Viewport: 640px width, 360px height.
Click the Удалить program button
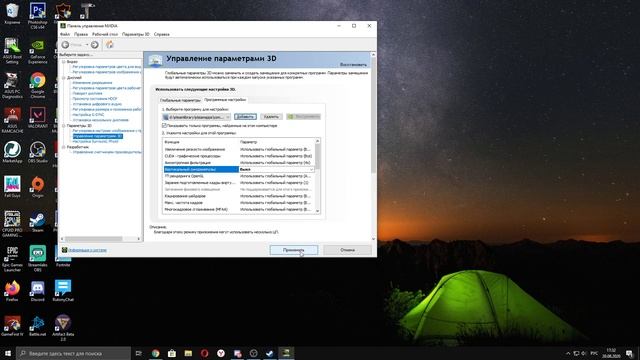[x=271, y=117]
